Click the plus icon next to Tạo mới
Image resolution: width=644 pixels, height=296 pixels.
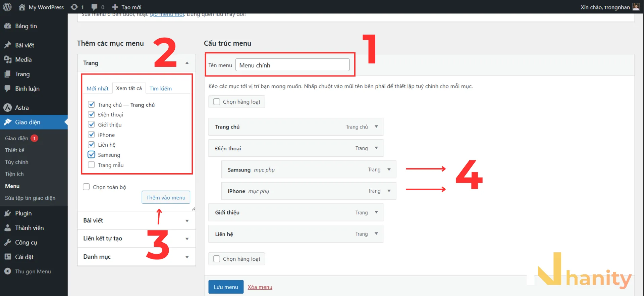115,7
